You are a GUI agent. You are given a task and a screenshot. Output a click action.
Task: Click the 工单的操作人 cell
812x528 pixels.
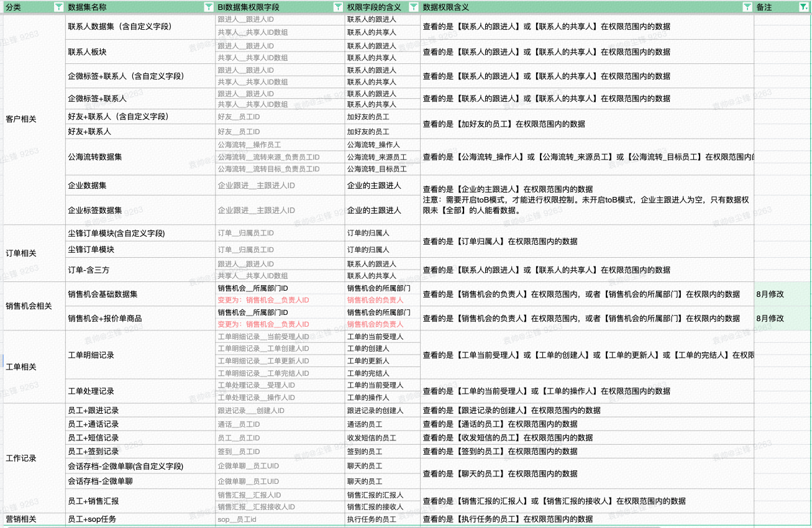(383, 398)
